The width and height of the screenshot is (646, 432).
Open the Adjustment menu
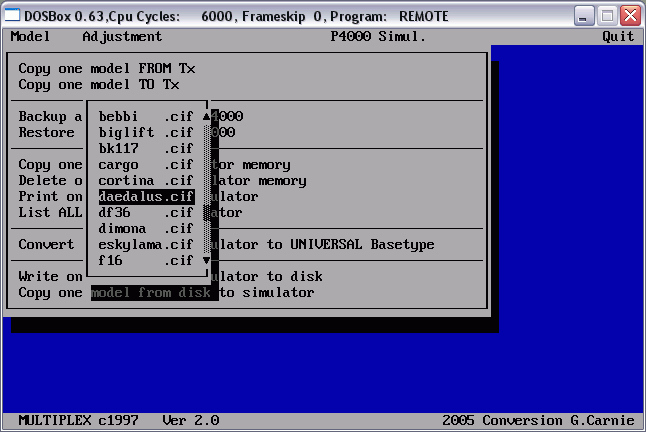(122, 37)
